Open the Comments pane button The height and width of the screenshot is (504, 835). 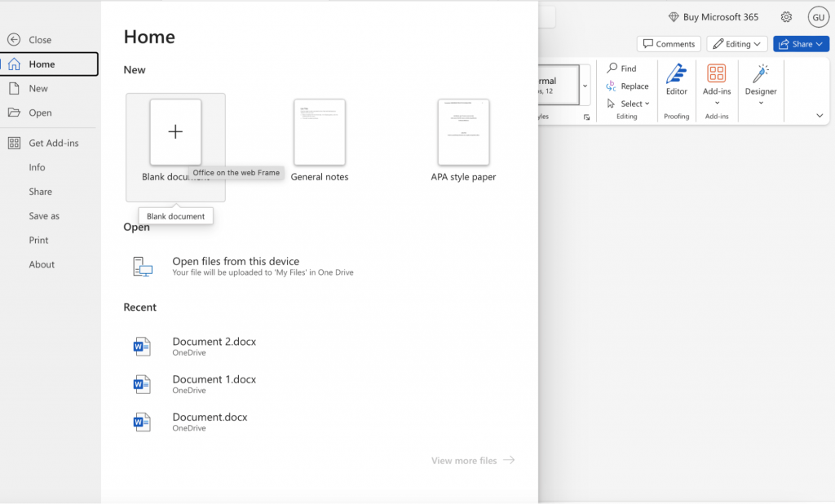pos(669,44)
